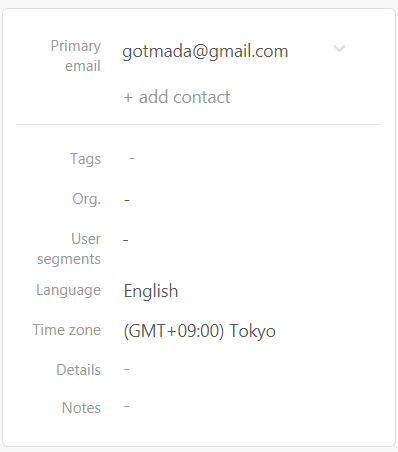Click the Details label
The width and height of the screenshot is (398, 452).
(x=78, y=370)
